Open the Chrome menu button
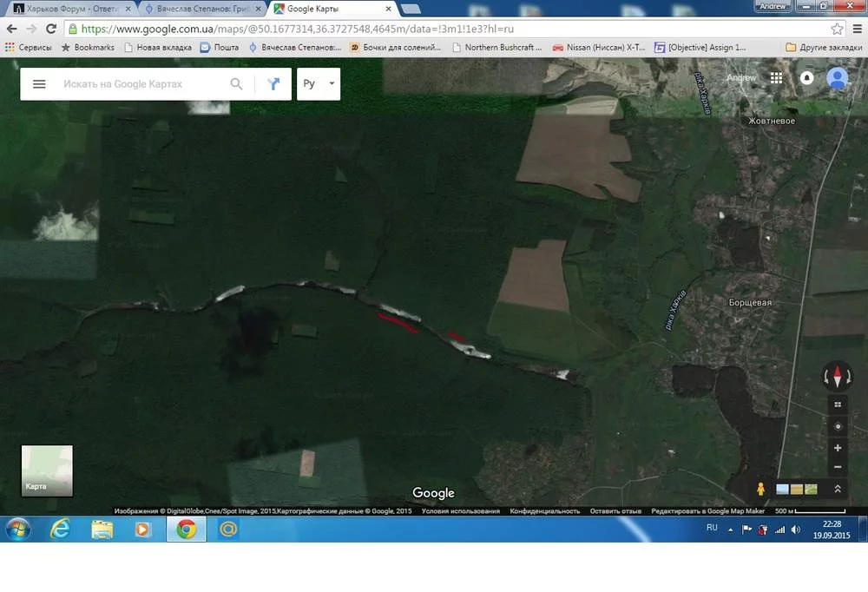Image resolution: width=868 pixels, height=592 pixels. click(x=857, y=29)
